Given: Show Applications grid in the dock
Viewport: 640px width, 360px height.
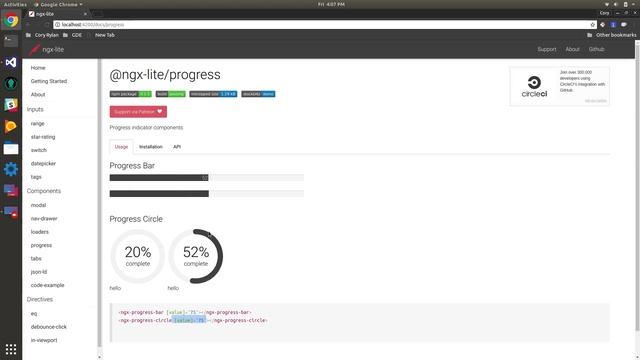Looking at the screenshot, I should 11,349.
